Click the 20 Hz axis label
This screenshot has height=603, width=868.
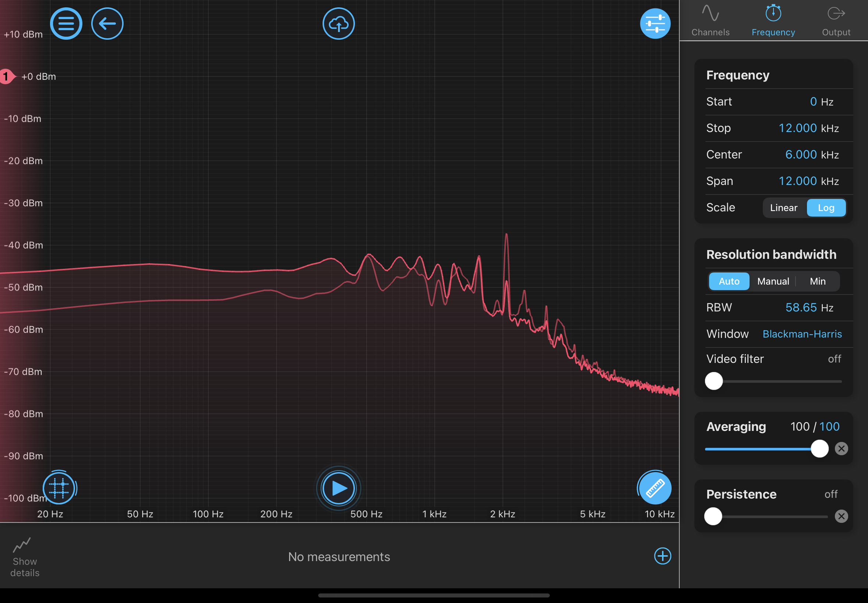click(x=50, y=514)
